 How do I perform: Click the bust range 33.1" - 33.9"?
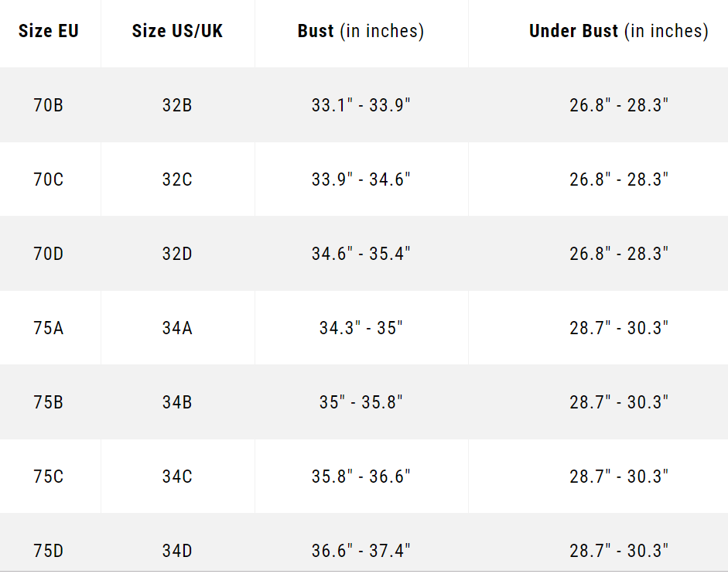361,105
